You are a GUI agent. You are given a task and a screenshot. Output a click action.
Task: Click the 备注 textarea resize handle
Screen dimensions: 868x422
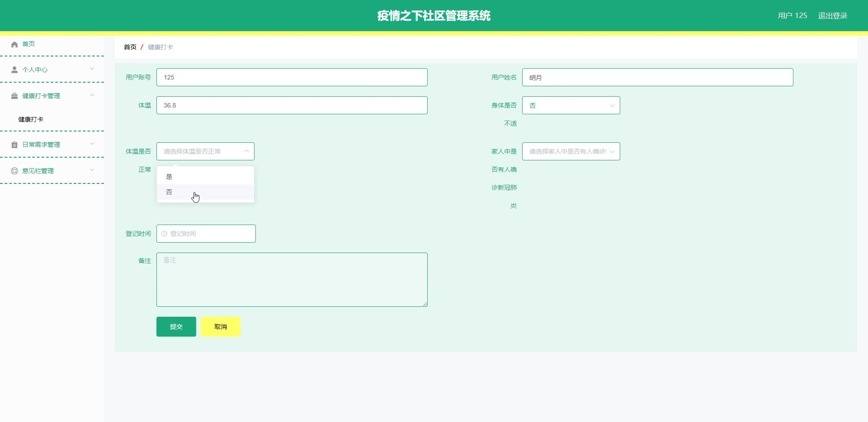pyautogui.click(x=425, y=304)
